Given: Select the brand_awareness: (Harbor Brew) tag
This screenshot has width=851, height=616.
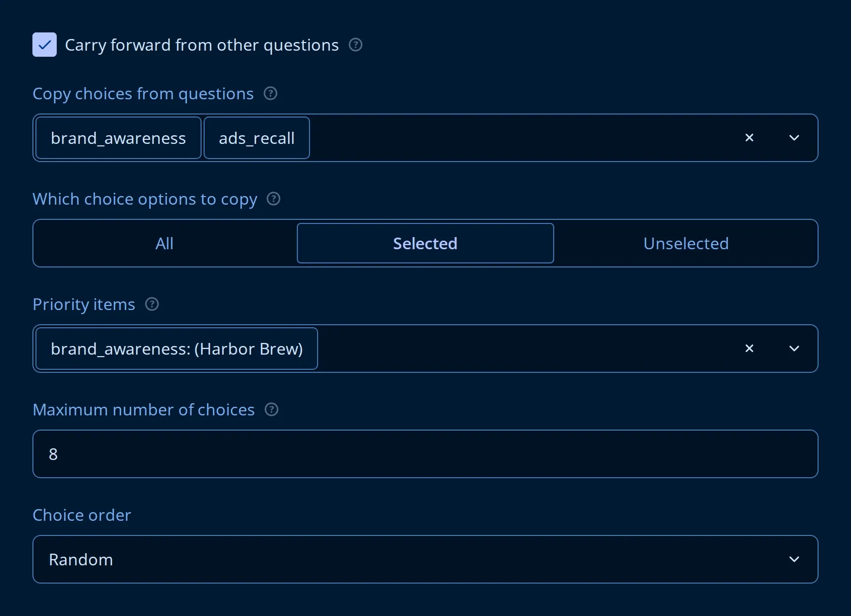Looking at the screenshot, I should 177,349.
